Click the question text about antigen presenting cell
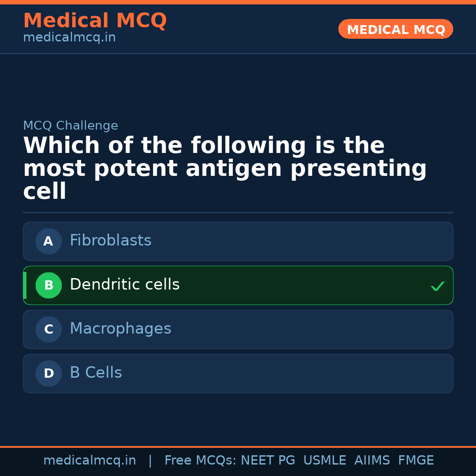Screen dimensions: 476x476 tap(225, 168)
